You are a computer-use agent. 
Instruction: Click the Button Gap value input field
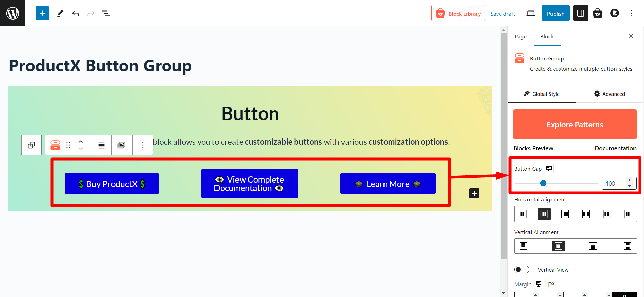tap(615, 183)
